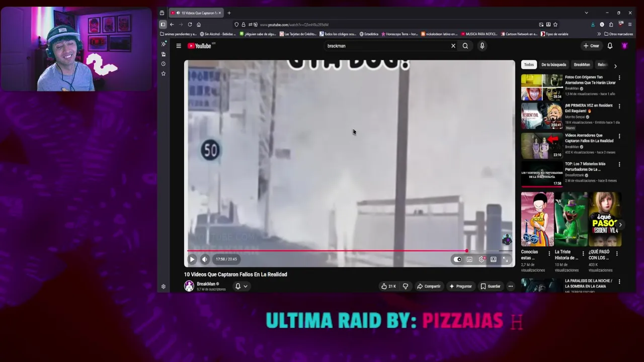Screen dimensions: 644x362
Task: Toggle the autoplay switch in the player
Action: coord(457,259)
